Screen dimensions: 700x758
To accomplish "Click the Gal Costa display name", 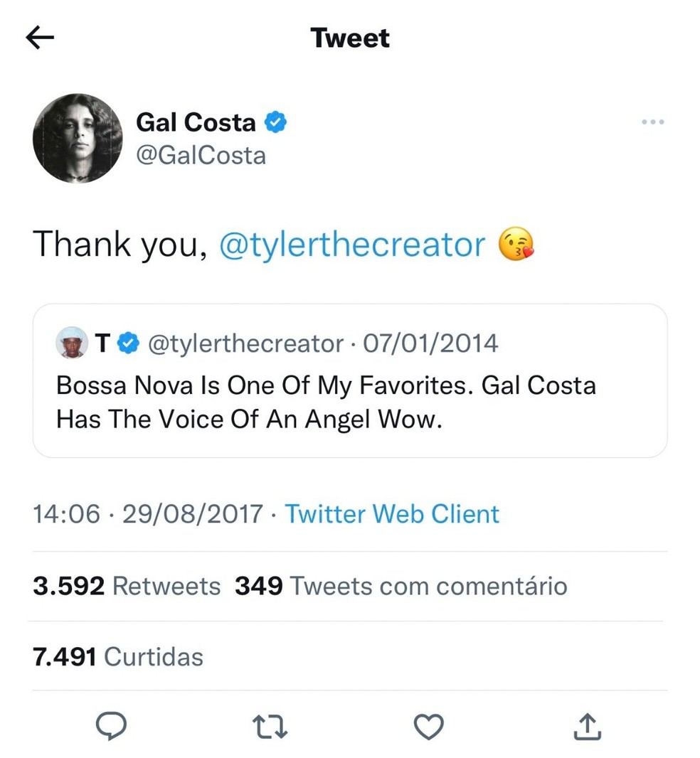I will [195, 122].
